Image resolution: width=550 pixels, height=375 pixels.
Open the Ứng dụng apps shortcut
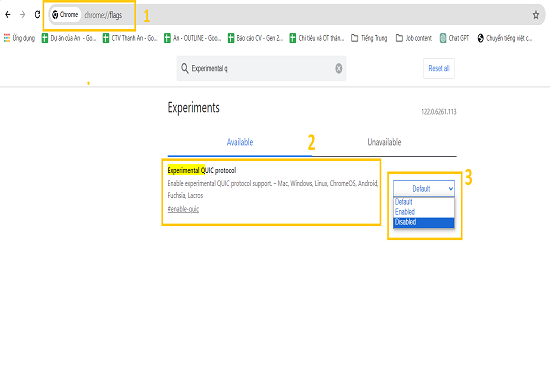click(x=20, y=38)
